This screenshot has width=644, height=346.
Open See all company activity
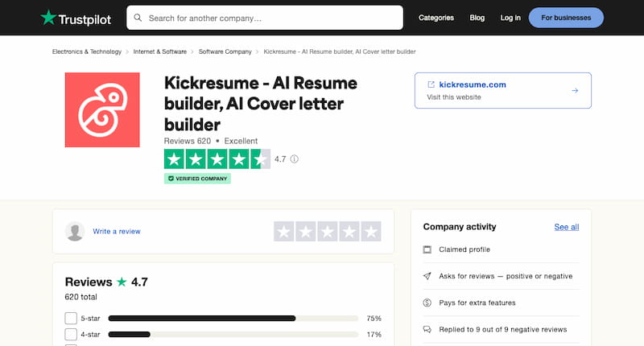(567, 227)
